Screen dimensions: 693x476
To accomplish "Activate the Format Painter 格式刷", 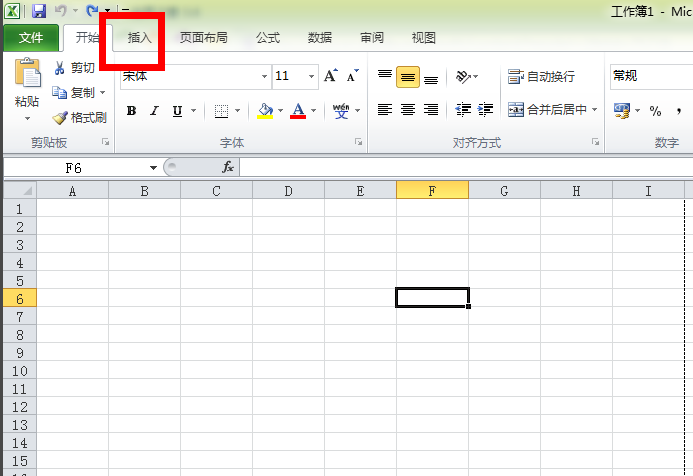I will pyautogui.click(x=79, y=118).
